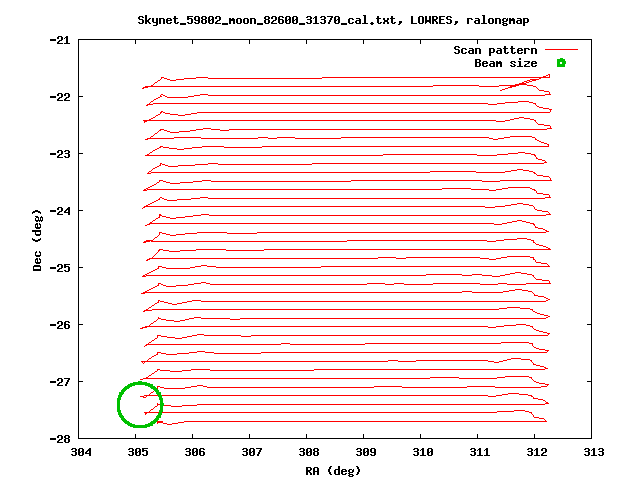Image resolution: width=640 pixels, height=480 pixels.
Task: Click the y-axis tick label -21
Action: click(x=60, y=40)
